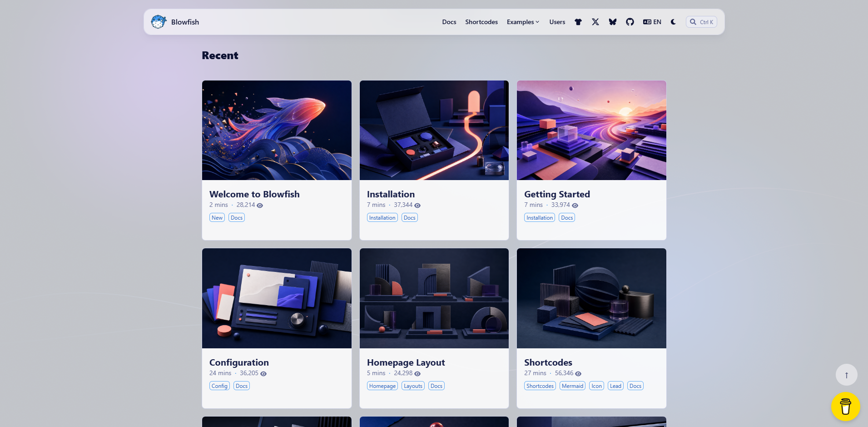The height and width of the screenshot is (427, 868).
Task: Click the eye icon beside 28,214 views
Action: pos(260,206)
